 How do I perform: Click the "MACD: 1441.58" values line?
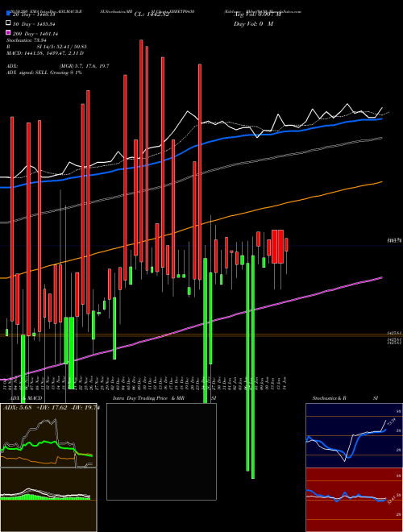click(45, 53)
